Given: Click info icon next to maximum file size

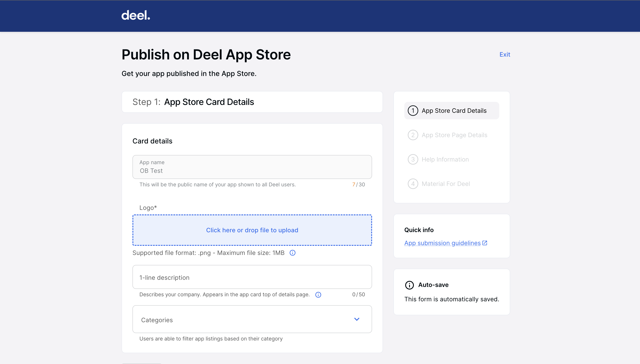Looking at the screenshot, I should click(x=292, y=253).
